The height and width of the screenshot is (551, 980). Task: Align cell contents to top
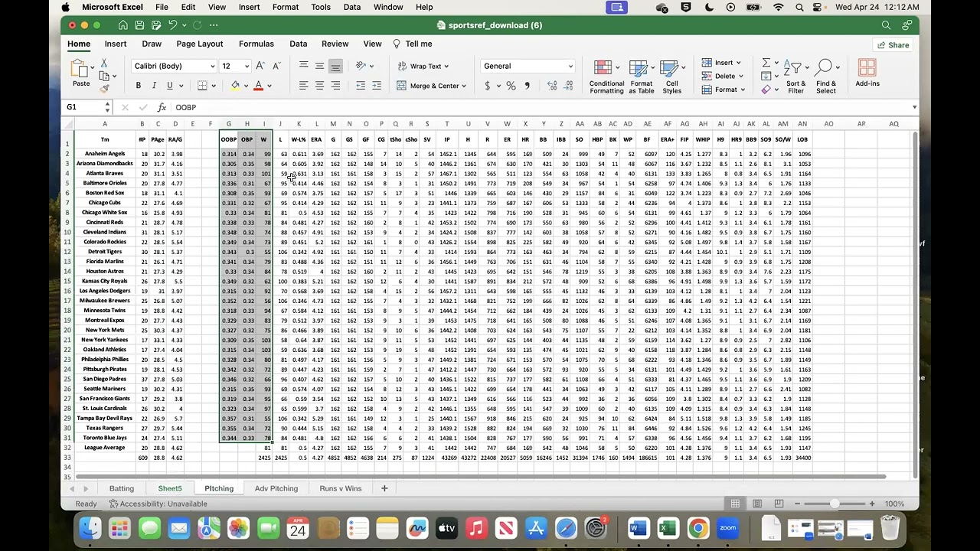pos(304,66)
